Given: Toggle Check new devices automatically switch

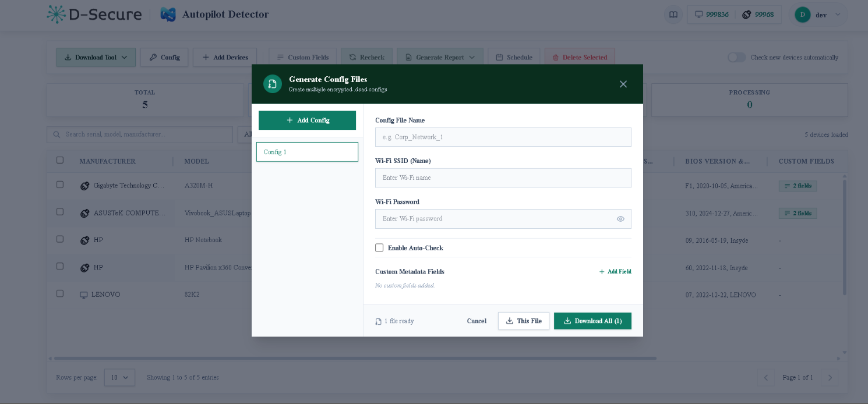Looking at the screenshot, I should 736,57.
